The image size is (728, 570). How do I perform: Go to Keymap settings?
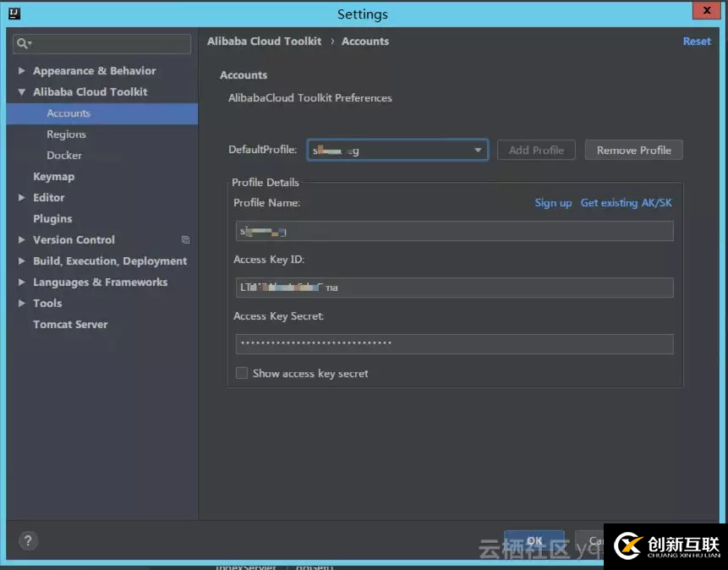53,177
